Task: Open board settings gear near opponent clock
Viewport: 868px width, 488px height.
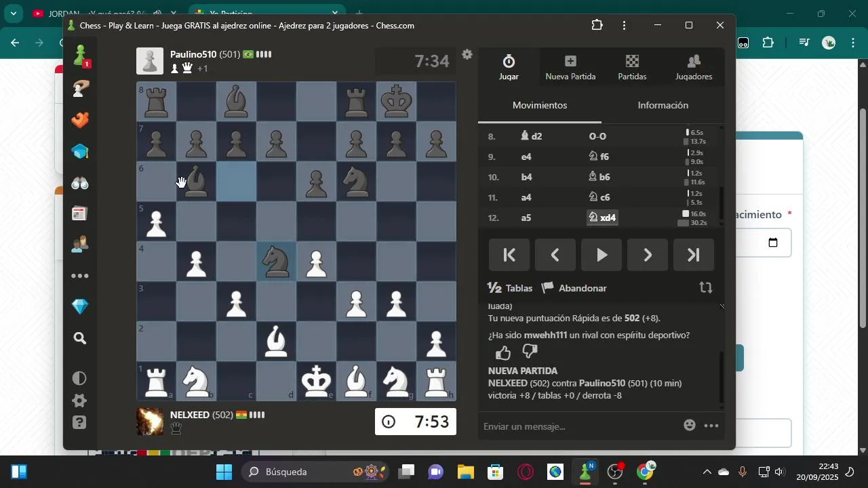Action: tap(467, 54)
